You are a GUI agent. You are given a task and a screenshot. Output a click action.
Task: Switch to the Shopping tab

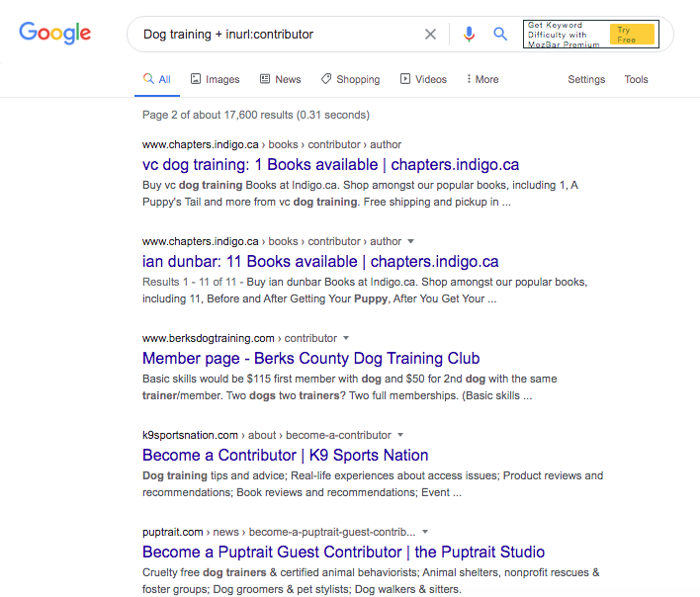tap(350, 79)
